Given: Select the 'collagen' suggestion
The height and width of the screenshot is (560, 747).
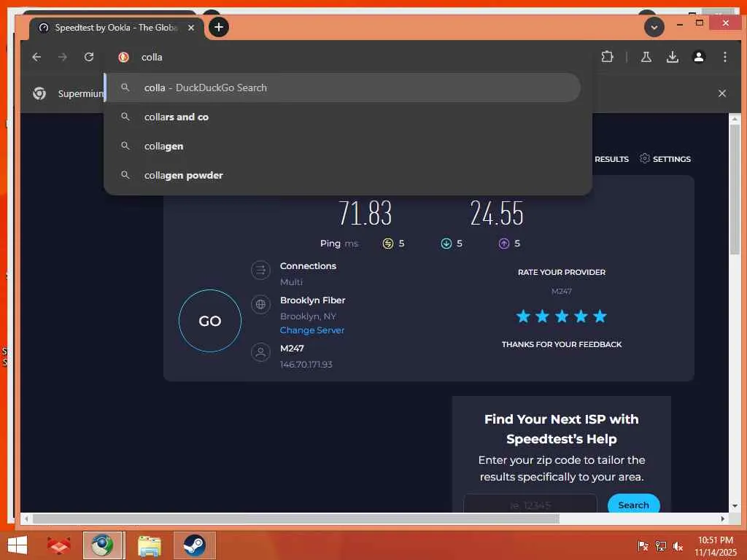Looking at the screenshot, I should click(343, 146).
